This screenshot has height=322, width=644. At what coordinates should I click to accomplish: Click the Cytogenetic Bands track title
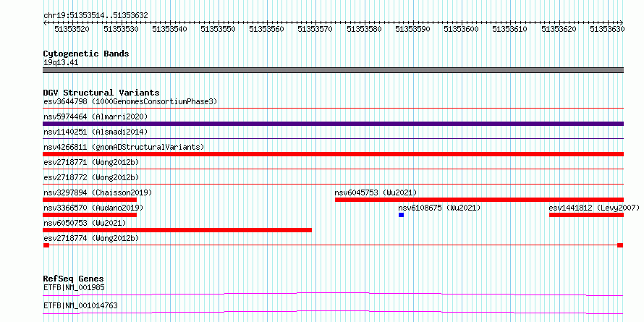tap(86, 54)
